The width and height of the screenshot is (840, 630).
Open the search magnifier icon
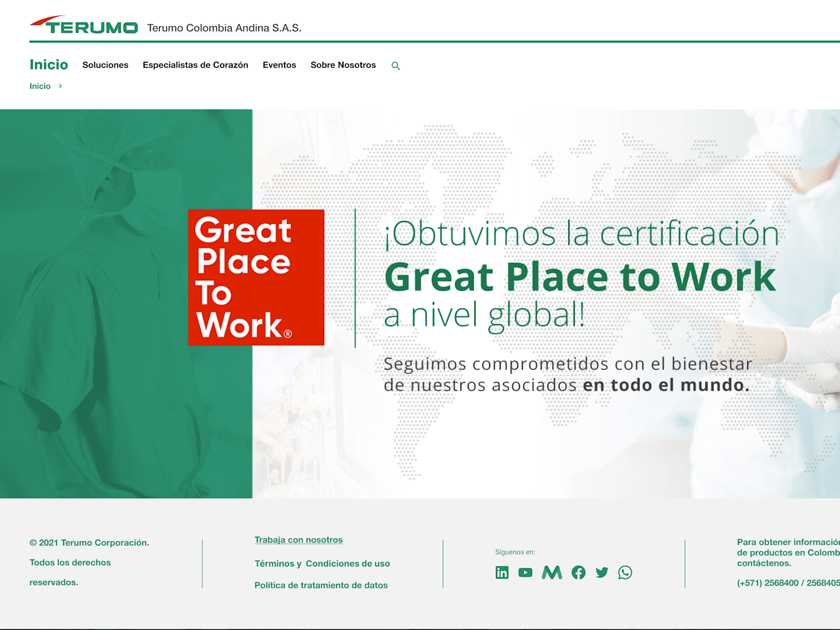tap(395, 66)
